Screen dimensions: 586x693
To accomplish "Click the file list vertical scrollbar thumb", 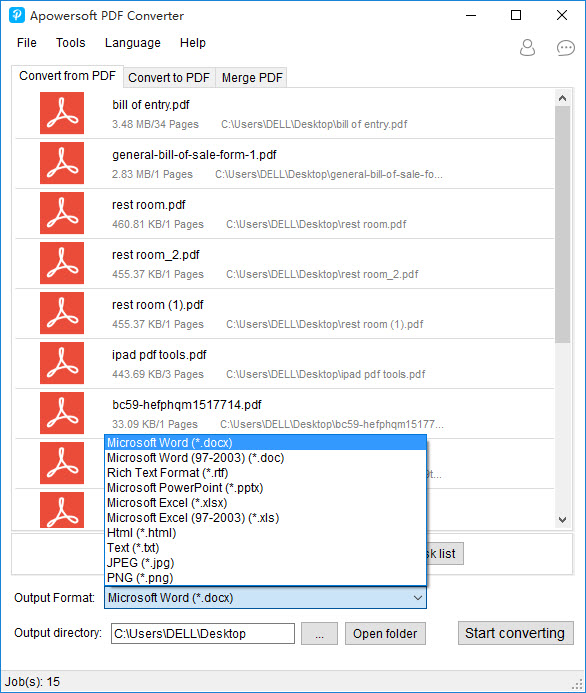I will click(562, 224).
